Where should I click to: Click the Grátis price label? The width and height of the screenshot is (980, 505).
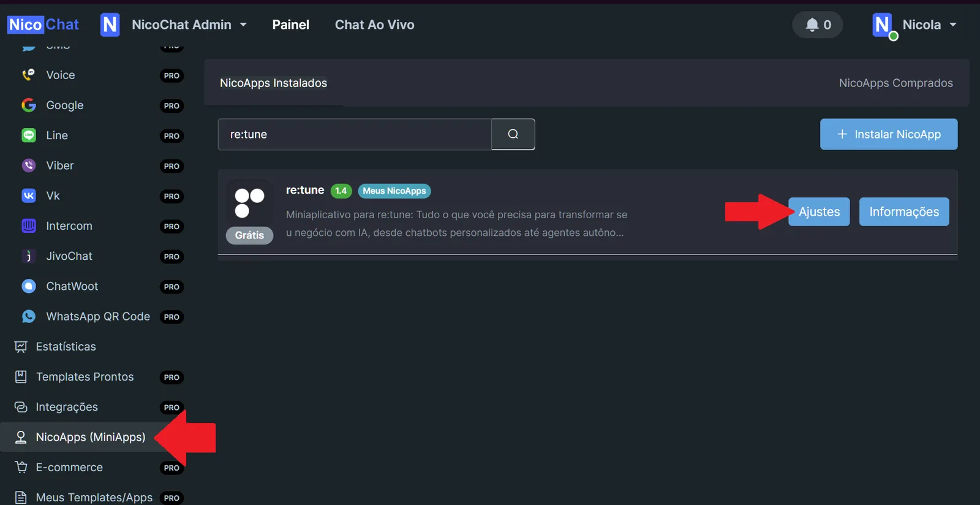point(250,235)
